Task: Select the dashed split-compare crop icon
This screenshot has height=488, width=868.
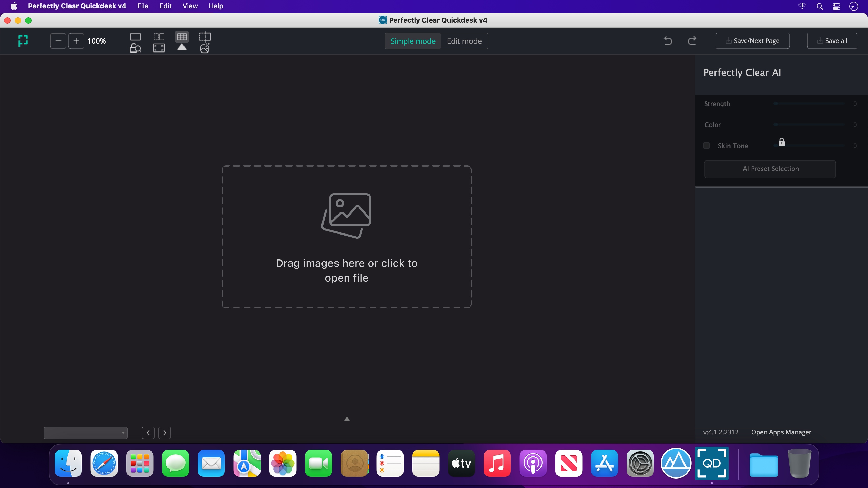Action: (205, 36)
